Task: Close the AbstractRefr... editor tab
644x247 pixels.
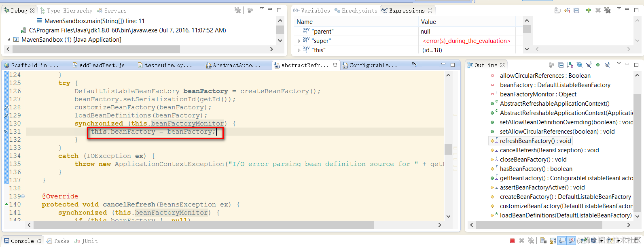Action: pos(335,65)
